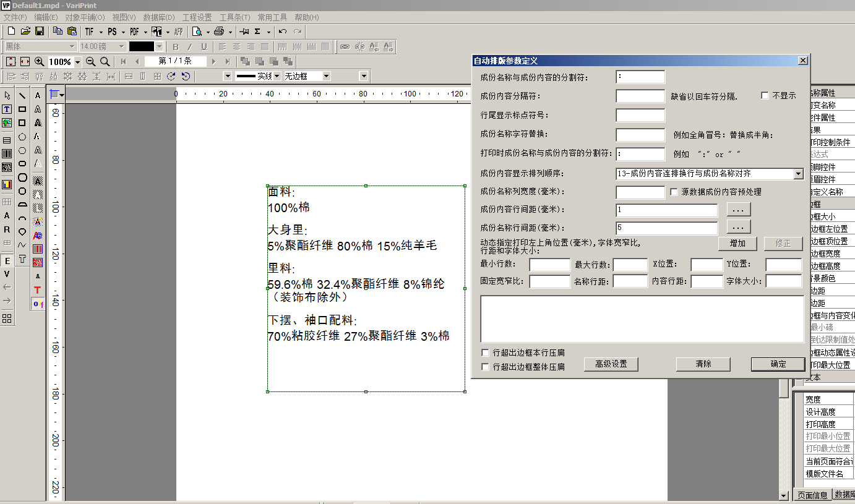Jump to the last record arrow
This screenshot has width=855, height=504.
tap(228, 61)
